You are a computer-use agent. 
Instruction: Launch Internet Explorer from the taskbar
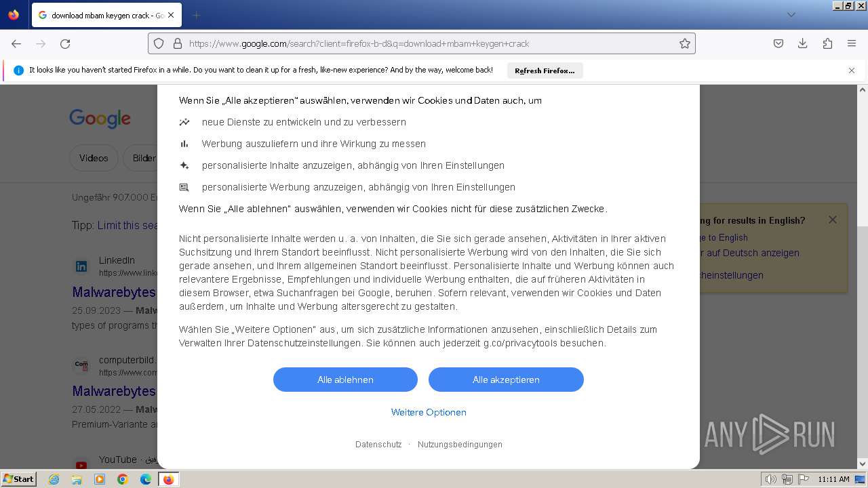tap(54, 479)
